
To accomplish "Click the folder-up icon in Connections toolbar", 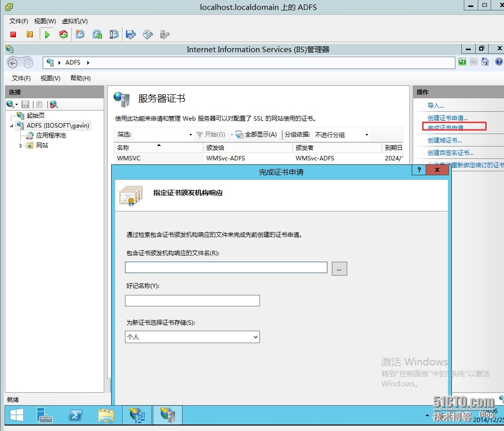I will (39, 104).
